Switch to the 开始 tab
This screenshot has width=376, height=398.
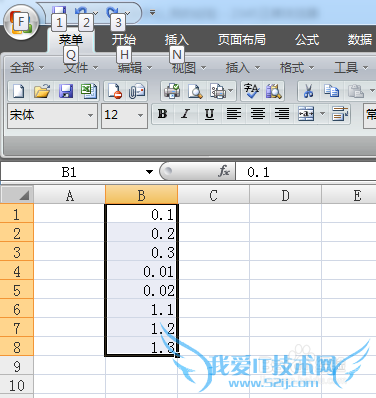pyautogui.click(x=124, y=40)
